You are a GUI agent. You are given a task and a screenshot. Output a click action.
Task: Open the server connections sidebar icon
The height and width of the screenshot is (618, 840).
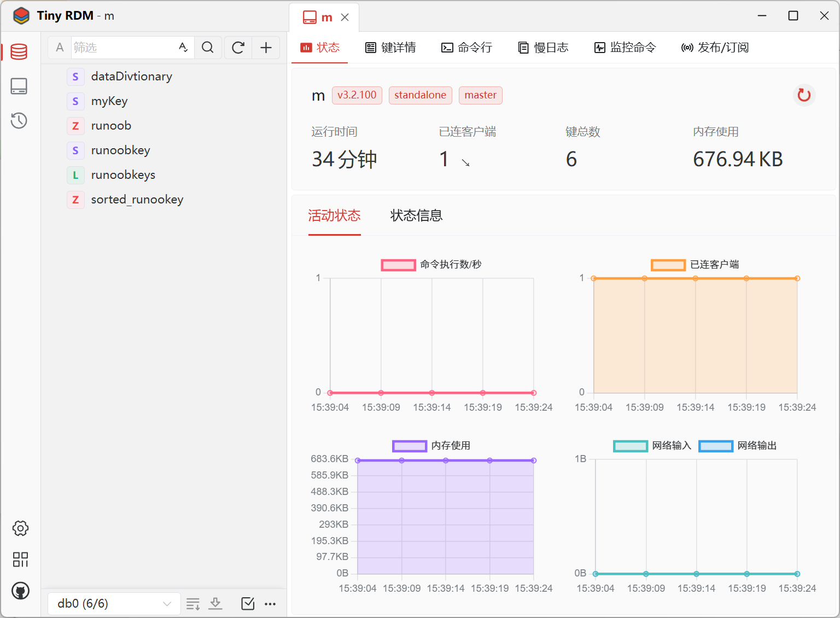(19, 86)
